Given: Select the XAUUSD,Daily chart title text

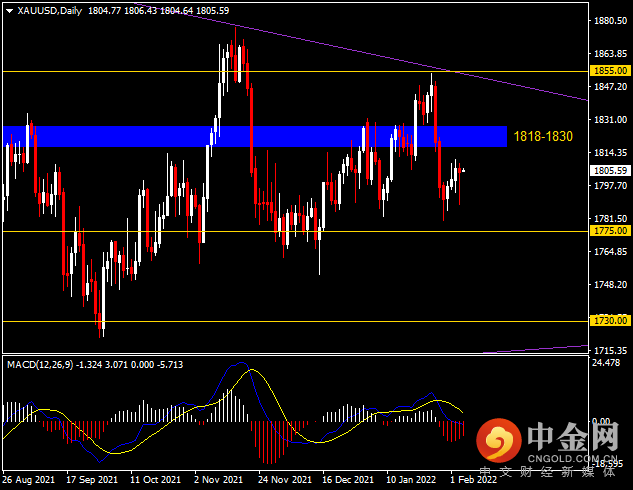Looking at the screenshot, I should pos(50,11).
